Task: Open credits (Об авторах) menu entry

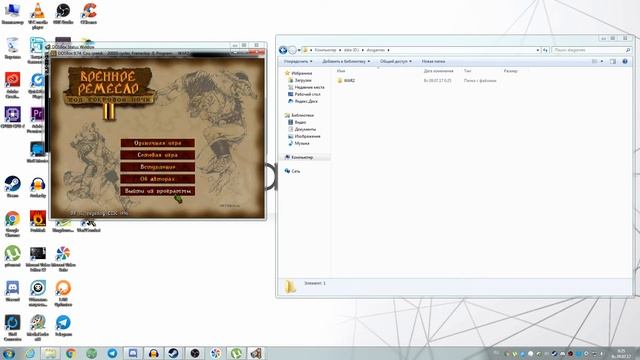Action: (158, 179)
